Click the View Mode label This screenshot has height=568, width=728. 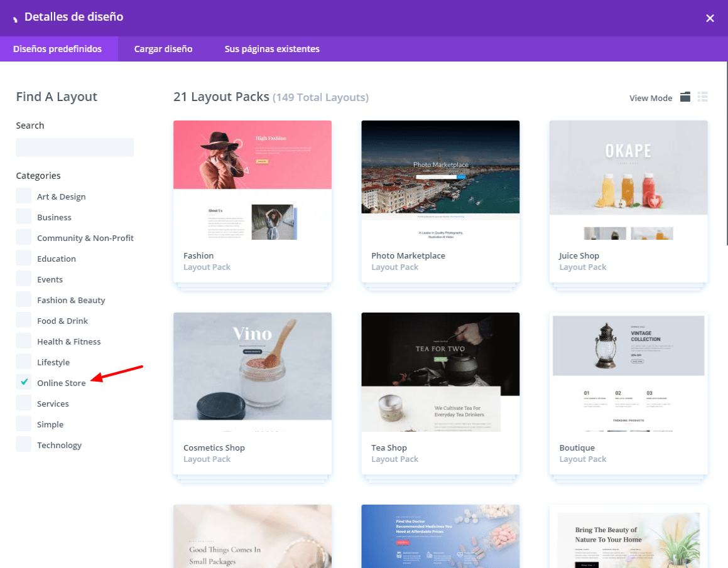651,98
